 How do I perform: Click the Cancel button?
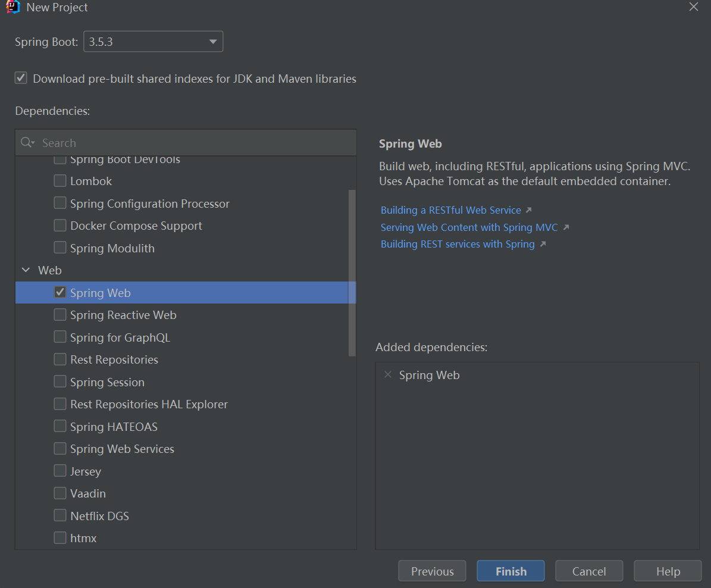coord(589,571)
